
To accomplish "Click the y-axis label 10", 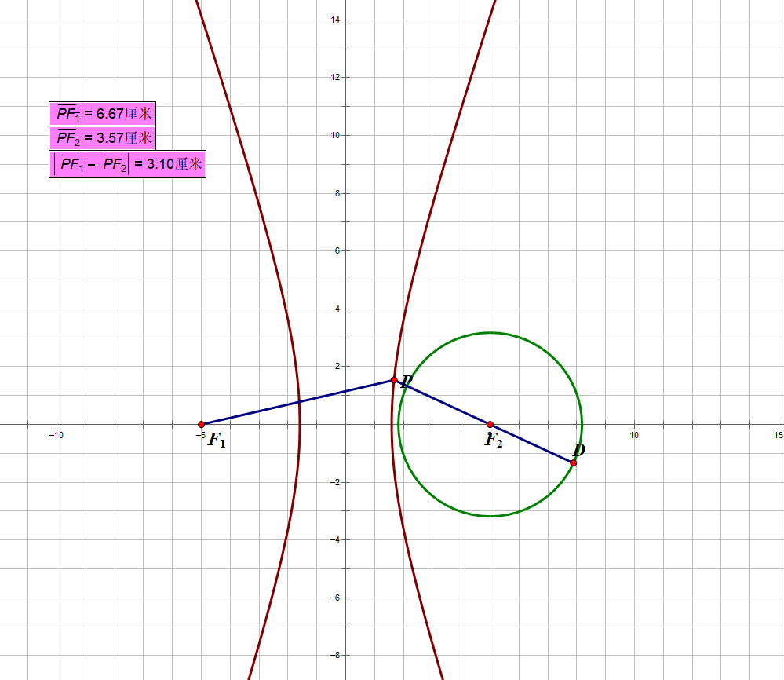I will [x=335, y=136].
